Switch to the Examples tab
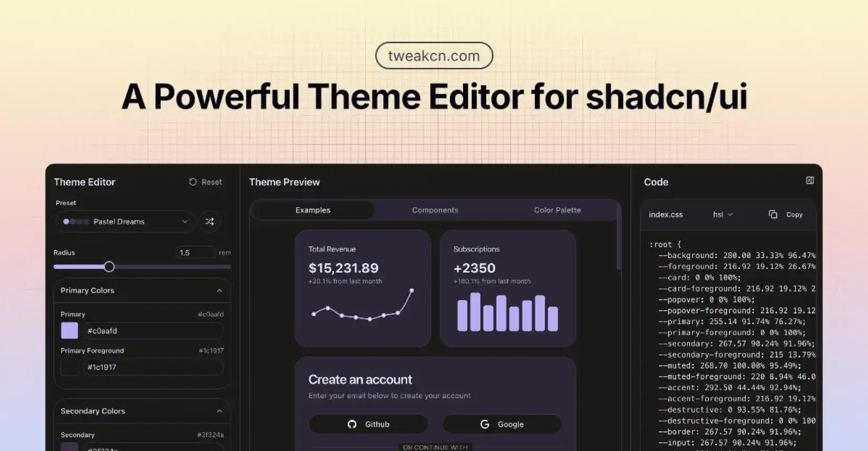The width and height of the screenshot is (868, 451). (313, 210)
